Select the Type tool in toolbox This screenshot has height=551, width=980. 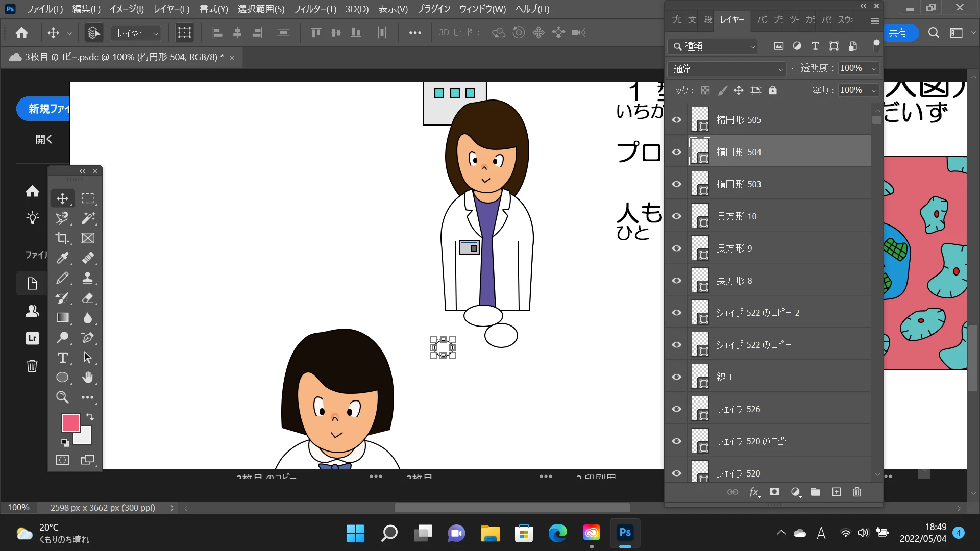coord(62,358)
